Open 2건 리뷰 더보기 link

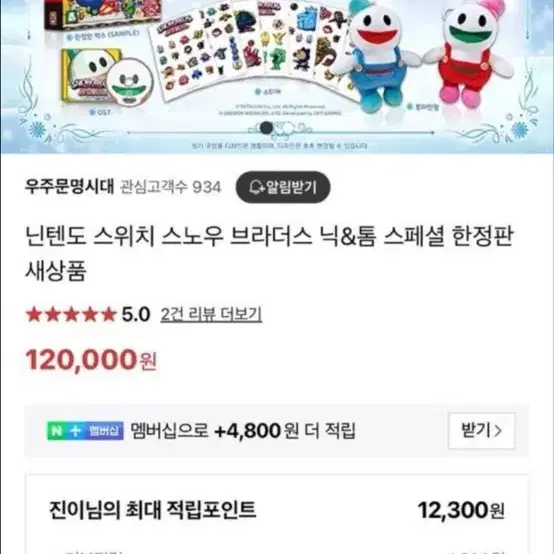pyautogui.click(x=211, y=314)
